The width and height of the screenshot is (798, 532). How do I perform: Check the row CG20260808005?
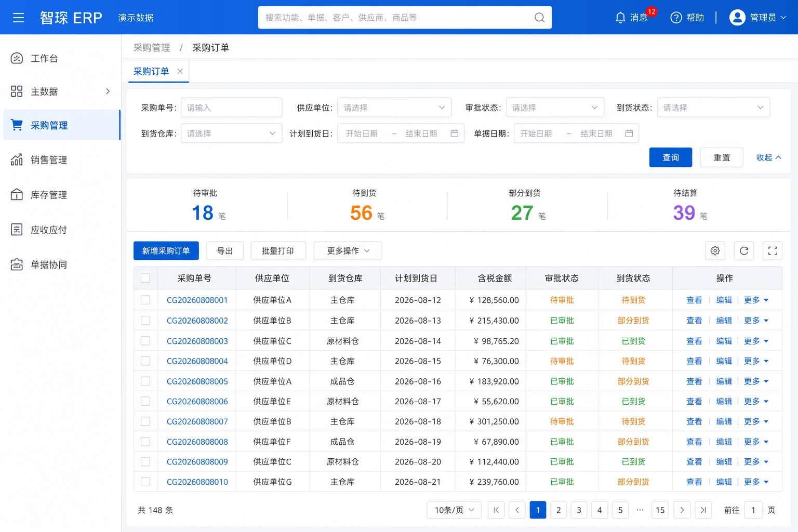[145, 381]
